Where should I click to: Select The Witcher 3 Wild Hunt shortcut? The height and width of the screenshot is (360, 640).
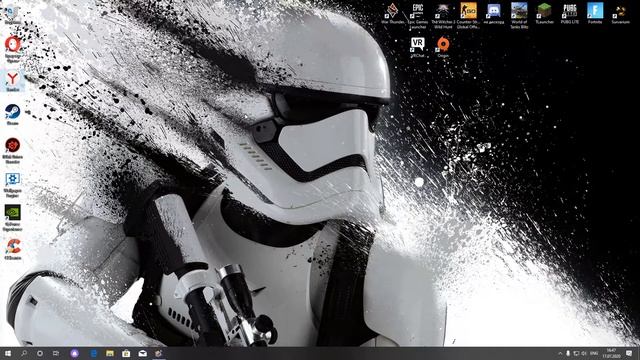coord(443,16)
